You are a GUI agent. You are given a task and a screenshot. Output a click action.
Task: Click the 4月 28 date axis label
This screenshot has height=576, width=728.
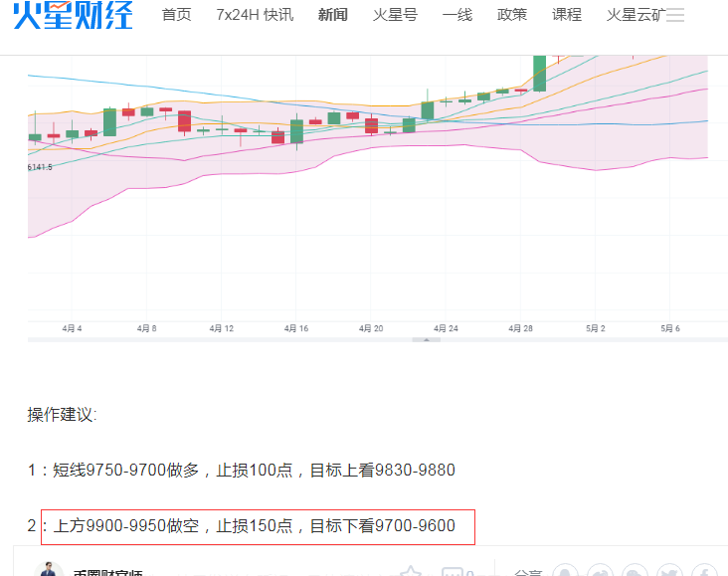pyautogui.click(x=520, y=328)
